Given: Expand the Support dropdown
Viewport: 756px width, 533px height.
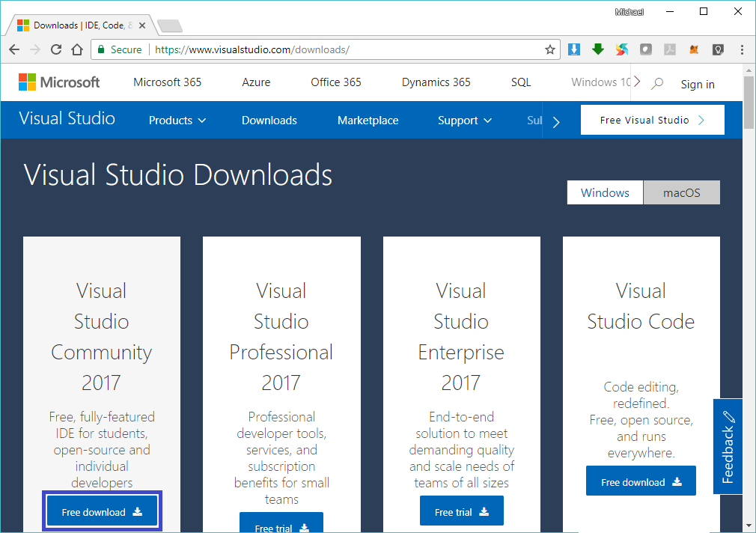Looking at the screenshot, I should [465, 120].
